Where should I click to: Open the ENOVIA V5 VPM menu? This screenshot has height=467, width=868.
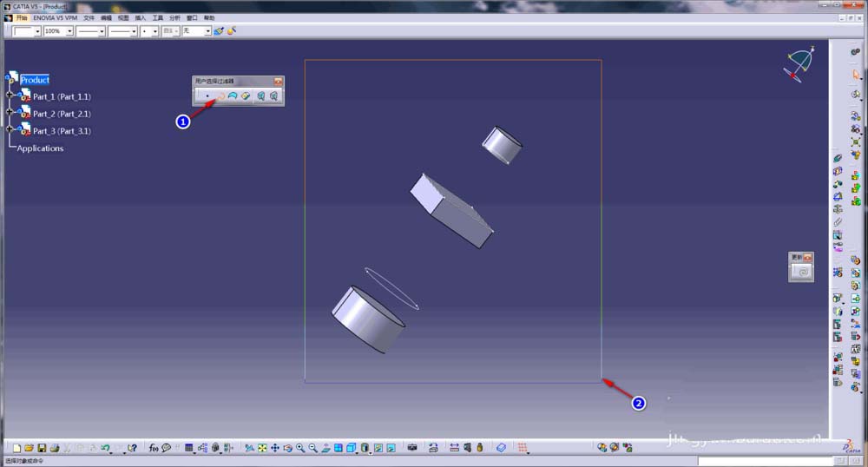[56, 17]
